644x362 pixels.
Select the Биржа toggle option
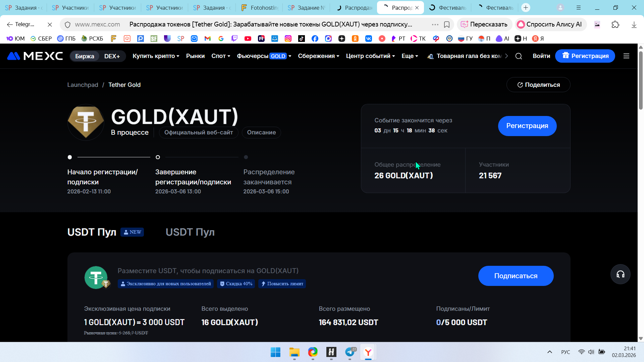pos(85,56)
